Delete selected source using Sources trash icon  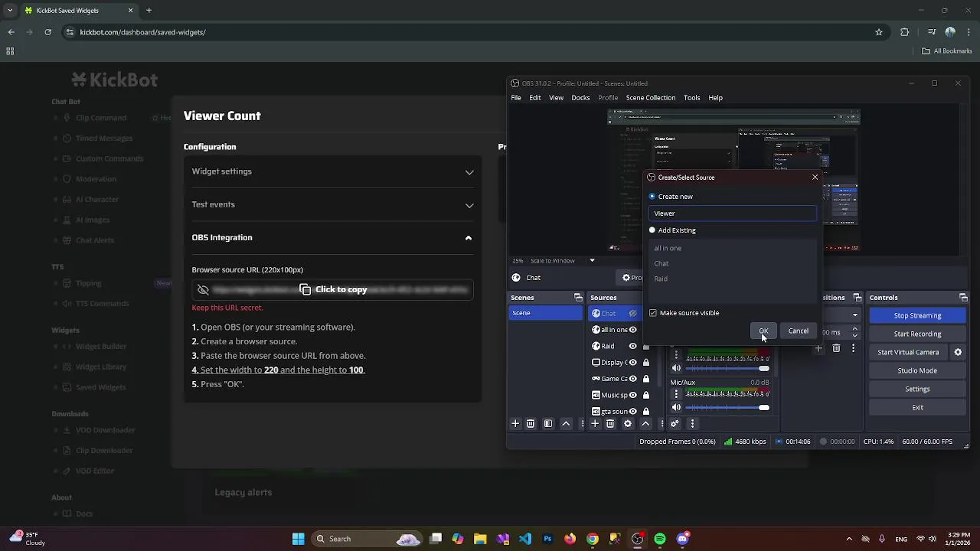click(610, 423)
